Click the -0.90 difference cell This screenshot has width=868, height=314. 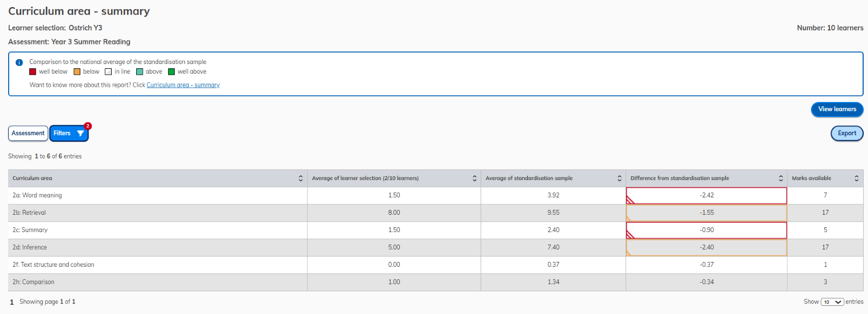(706, 230)
